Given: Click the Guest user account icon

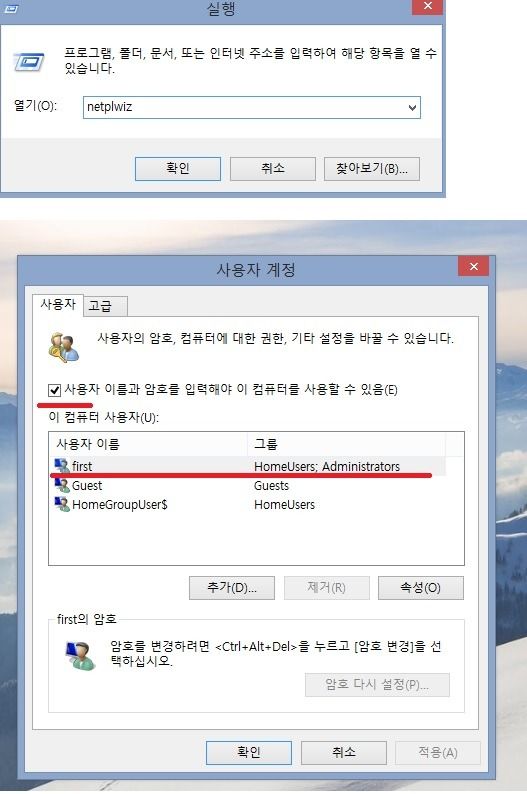Looking at the screenshot, I should coord(62,485).
